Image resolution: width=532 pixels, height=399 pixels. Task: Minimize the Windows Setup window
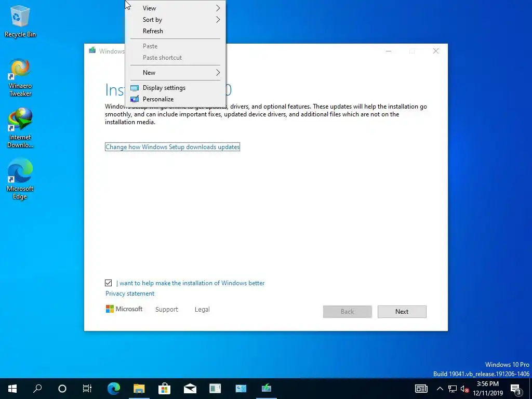(x=389, y=51)
